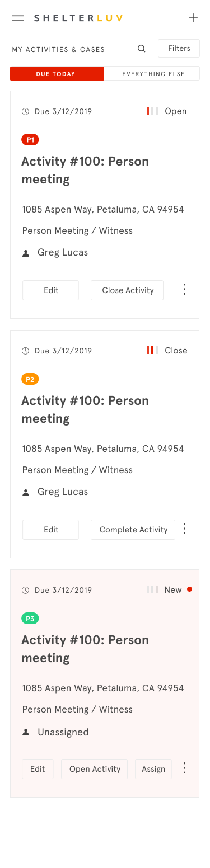Open the Filters button
Viewport: 210px width, 868px height.
[179, 49]
